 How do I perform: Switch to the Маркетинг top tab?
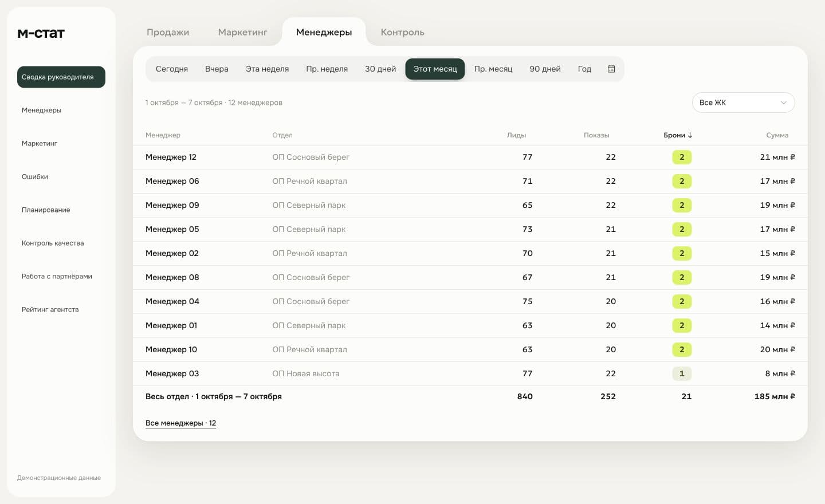pos(242,32)
